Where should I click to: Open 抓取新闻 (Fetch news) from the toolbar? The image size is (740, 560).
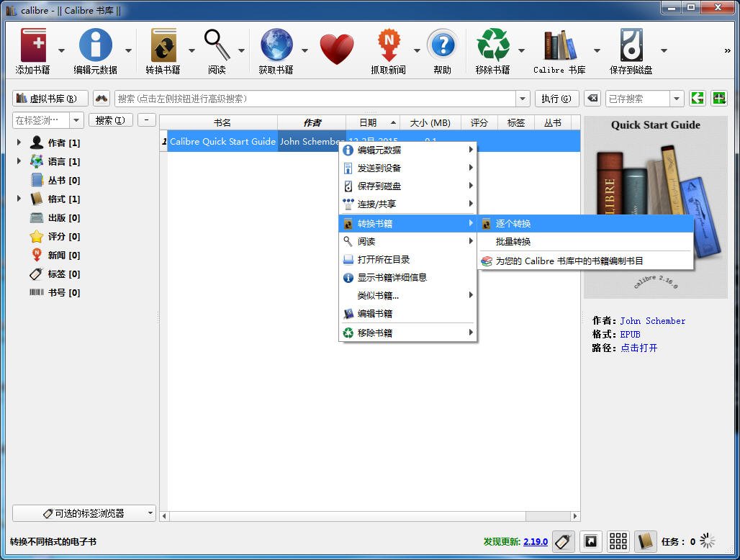(388, 46)
